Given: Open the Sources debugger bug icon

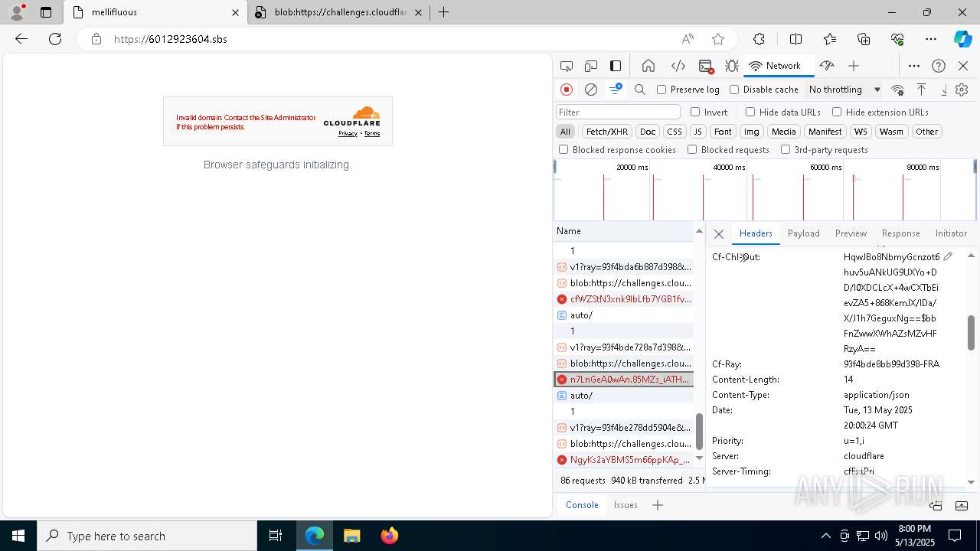Looking at the screenshot, I should coord(732,66).
